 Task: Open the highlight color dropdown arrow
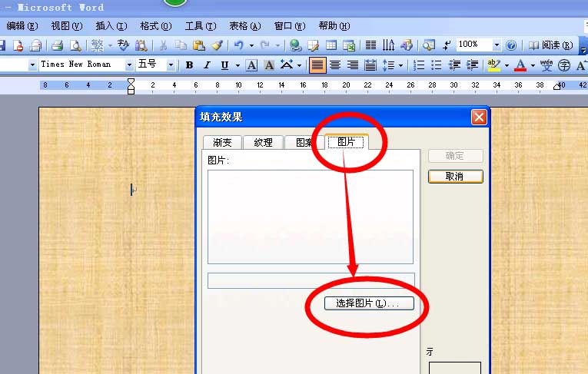pyautogui.click(x=507, y=65)
